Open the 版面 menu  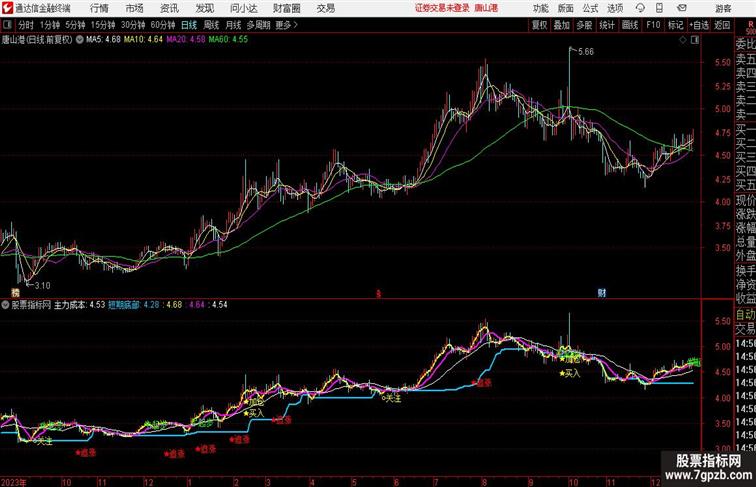pos(566,8)
